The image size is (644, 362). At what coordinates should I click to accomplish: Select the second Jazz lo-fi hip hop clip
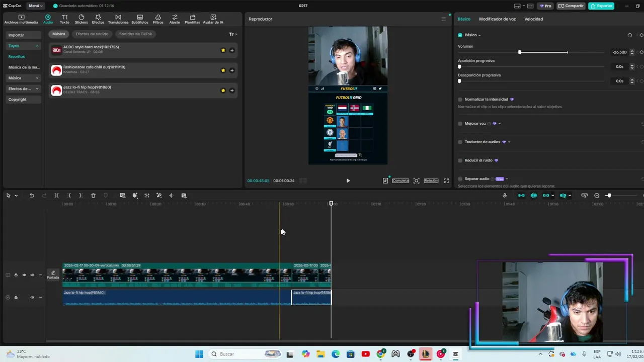(x=311, y=297)
